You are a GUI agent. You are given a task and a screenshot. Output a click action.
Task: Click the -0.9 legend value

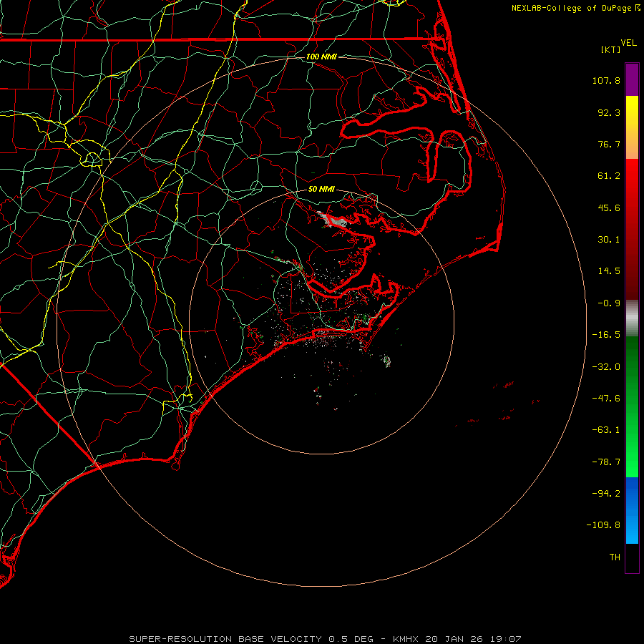(609, 303)
